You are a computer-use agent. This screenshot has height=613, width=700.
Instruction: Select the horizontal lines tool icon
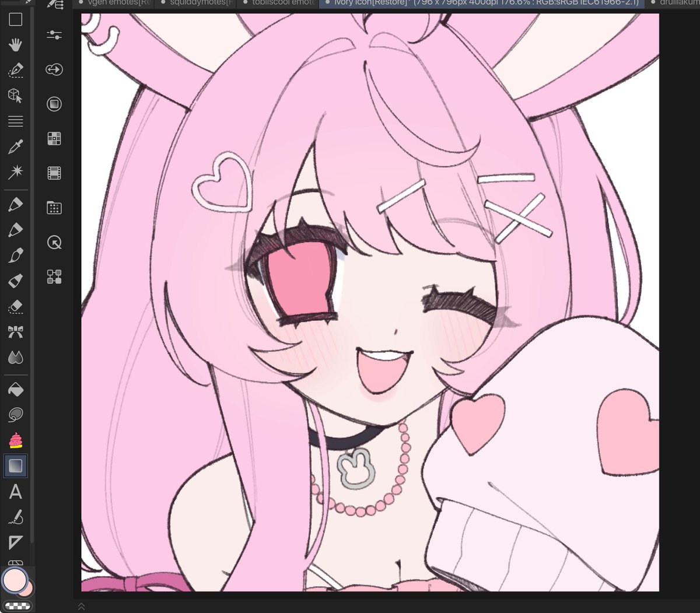pos(16,121)
